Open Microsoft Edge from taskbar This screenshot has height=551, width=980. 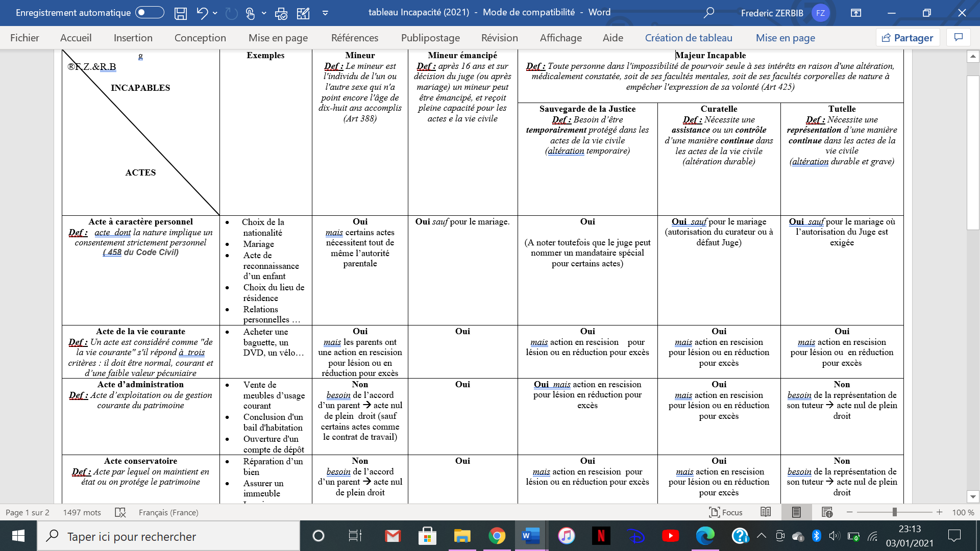pos(705,536)
